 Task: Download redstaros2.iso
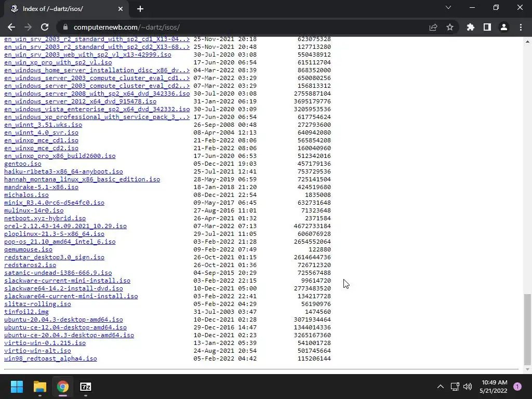pos(30,265)
